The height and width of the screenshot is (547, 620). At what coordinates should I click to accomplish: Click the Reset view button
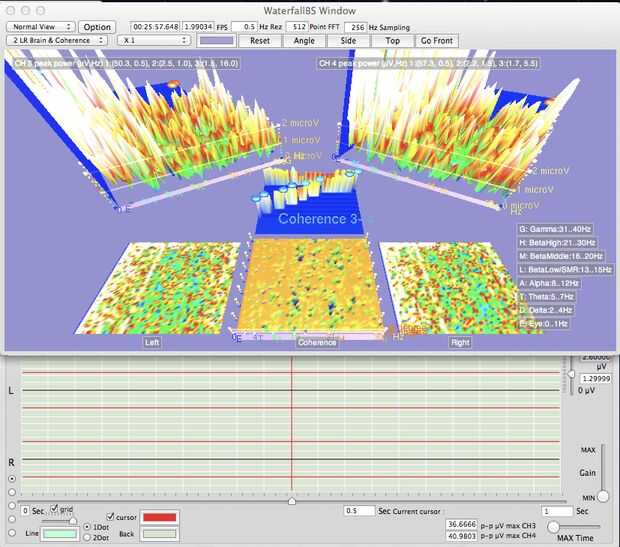click(260, 41)
